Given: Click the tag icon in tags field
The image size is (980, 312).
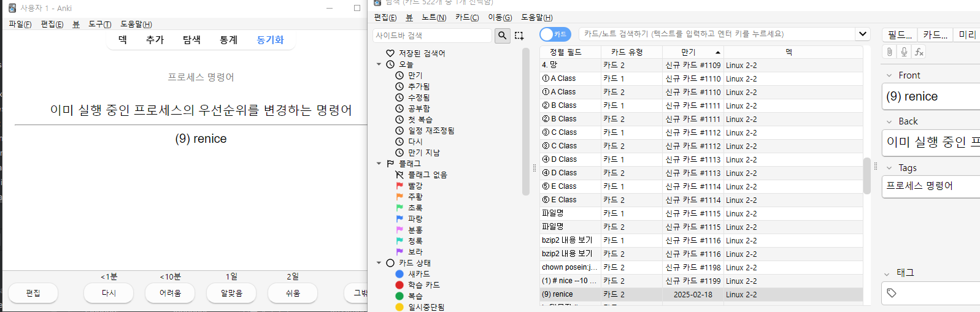Looking at the screenshot, I should coord(892,293).
